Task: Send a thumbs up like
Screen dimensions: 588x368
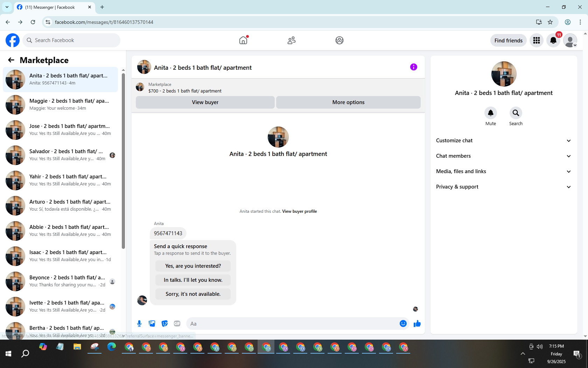Action: pyautogui.click(x=417, y=323)
